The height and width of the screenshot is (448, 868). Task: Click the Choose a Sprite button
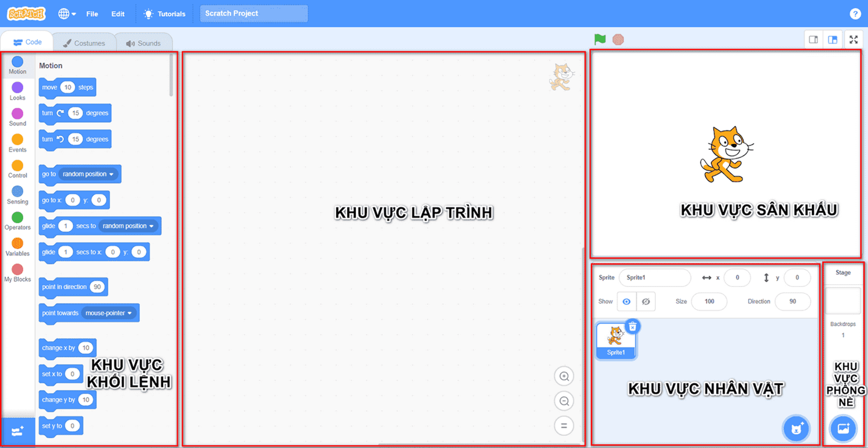(x=796, y=429)
